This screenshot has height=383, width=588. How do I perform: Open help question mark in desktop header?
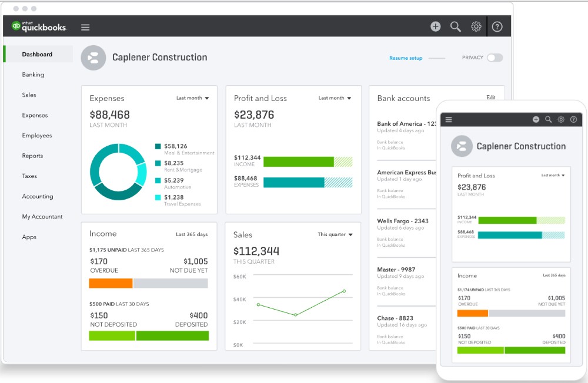[497, 26]
